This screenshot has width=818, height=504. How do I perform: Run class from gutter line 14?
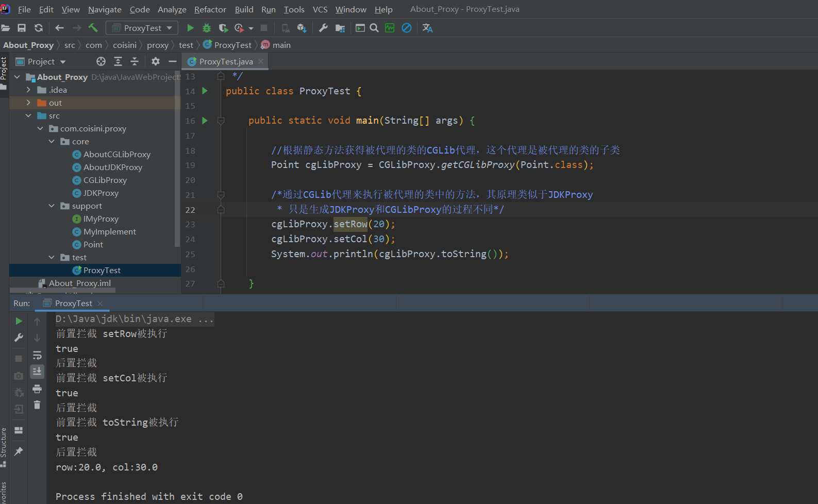(205, 91)
